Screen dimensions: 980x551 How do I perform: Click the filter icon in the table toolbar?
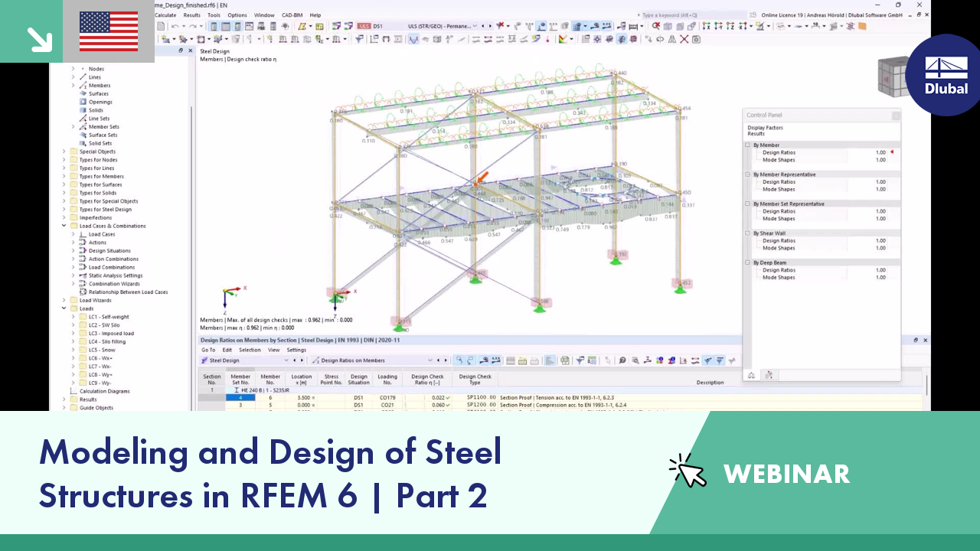point(580,360)
